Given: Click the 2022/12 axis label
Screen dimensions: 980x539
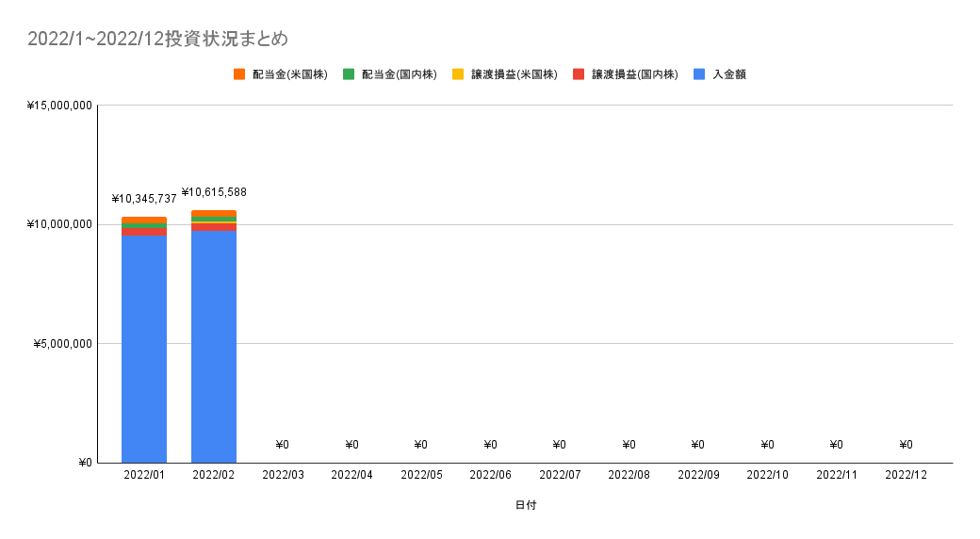Looking at the screenshot, I should (906, 475).
